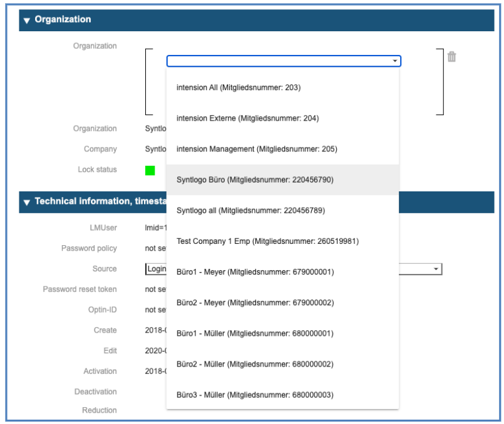Viewport: 504px width, 424px height.
Task: Collapse the Technical information section
Action: click(x=26, y=202)
